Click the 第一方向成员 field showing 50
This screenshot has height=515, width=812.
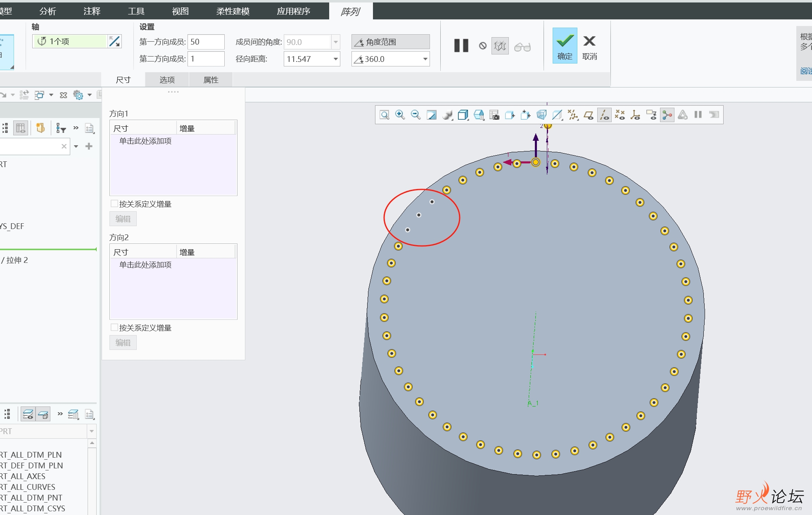206,42
